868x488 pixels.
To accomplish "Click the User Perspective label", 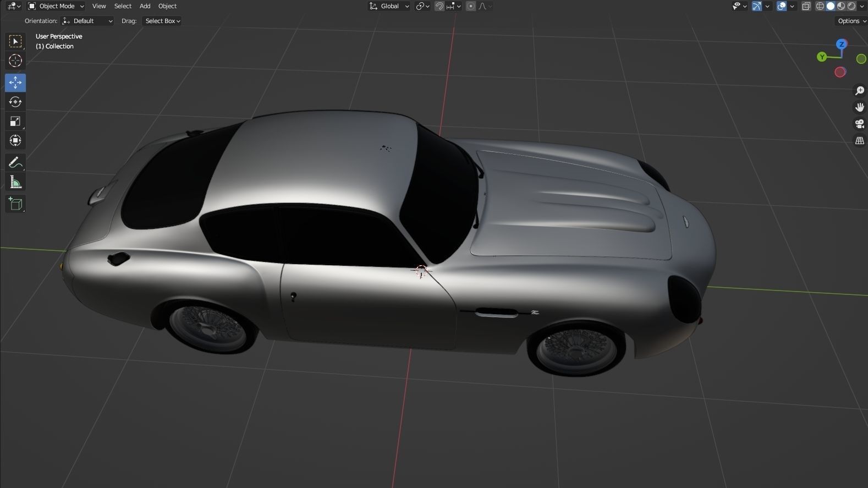I will pyautogui.click(x=59, y=36).
